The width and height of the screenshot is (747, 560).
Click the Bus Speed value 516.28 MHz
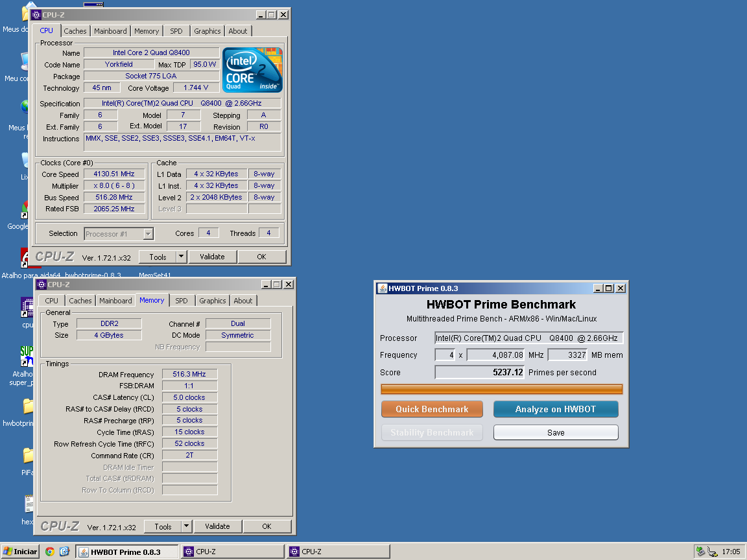114,197
